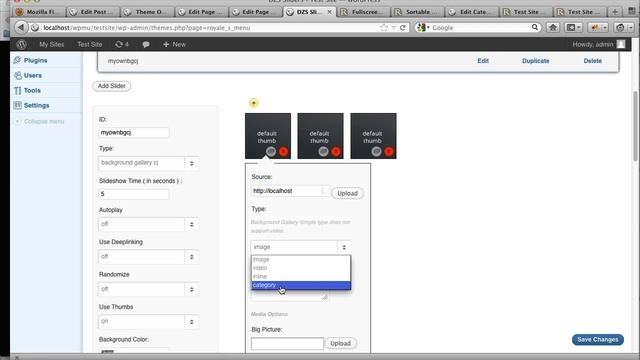Screen dimensions: 640x360
Task: Switch to the Edit Post browser tab
Action: point(93,12)
